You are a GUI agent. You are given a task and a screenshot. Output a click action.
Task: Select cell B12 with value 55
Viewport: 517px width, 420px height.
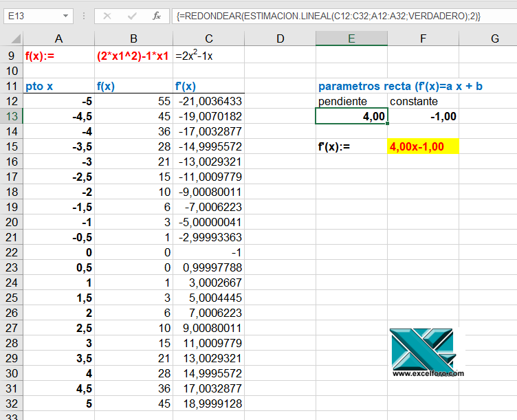point(133,101)
